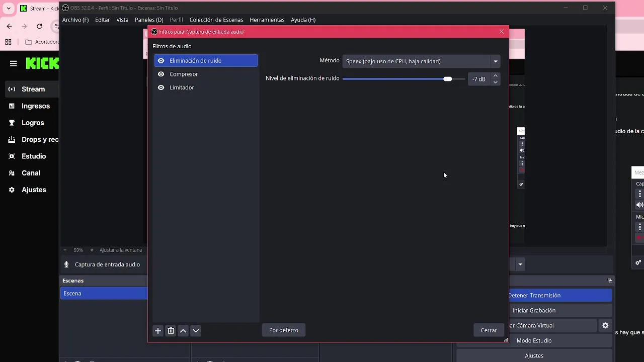Screen dimensions: 644x362
Task: Open dropdown arrow beside OBS source toolbar
Action: (520, 264)
